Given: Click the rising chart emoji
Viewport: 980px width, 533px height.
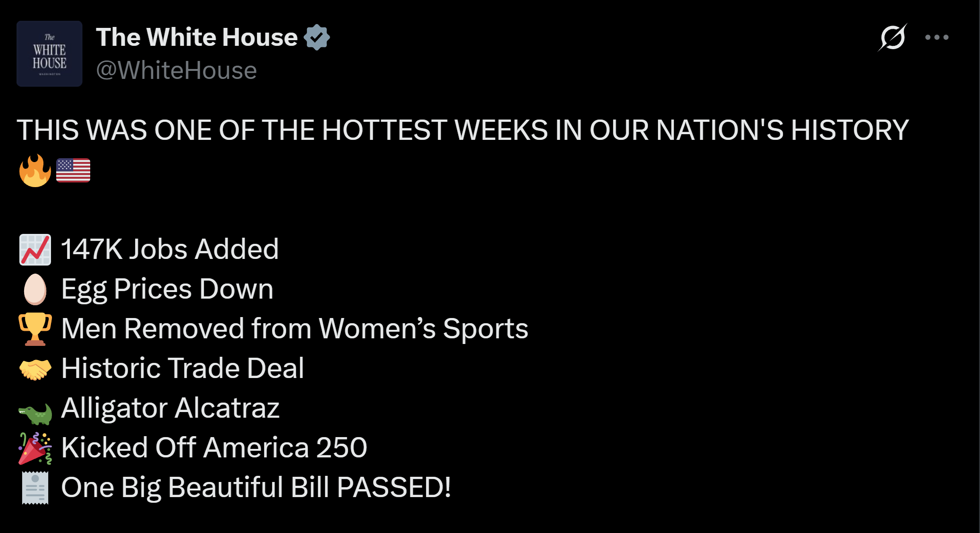Looking at the screenshot, I should coord(35,249).
